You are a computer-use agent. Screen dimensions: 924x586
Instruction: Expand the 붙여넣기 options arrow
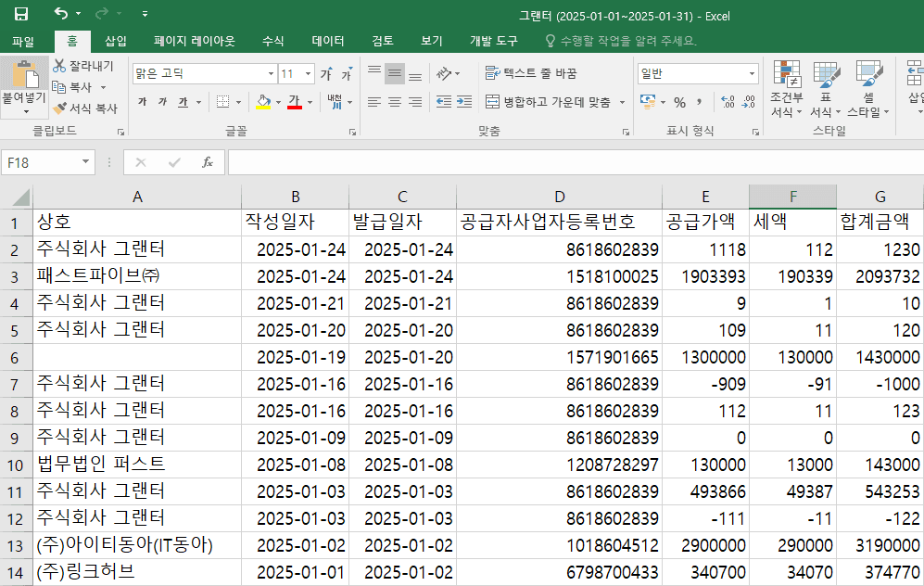pyautogui.click(x=25, y=110)
